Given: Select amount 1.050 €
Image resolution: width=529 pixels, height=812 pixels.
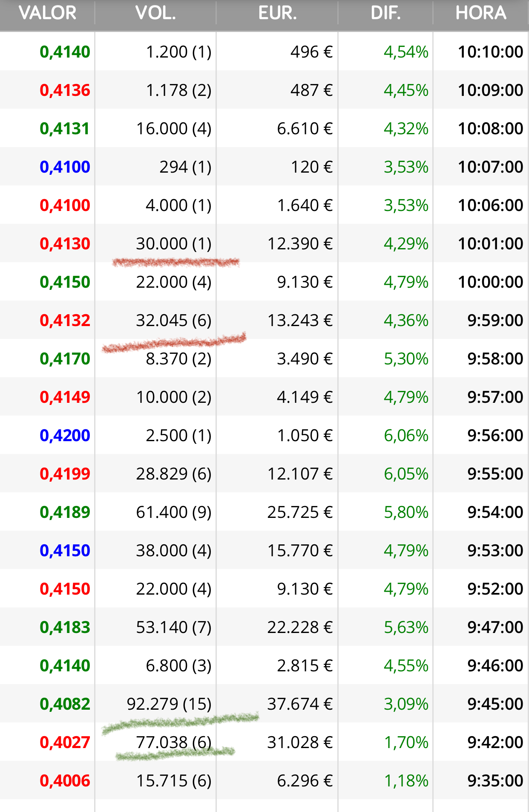Looking at the screenshot, I should pyautogui.click(x=305, y=436).
